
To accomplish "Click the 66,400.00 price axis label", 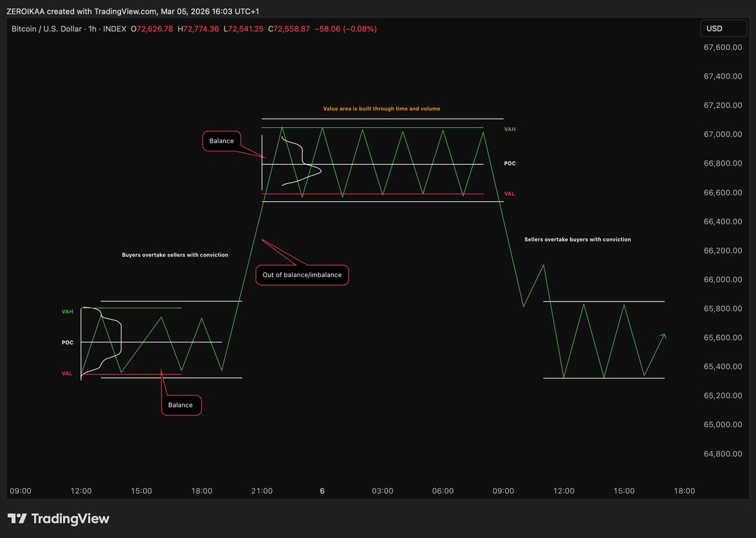I will tap(723, 221).
